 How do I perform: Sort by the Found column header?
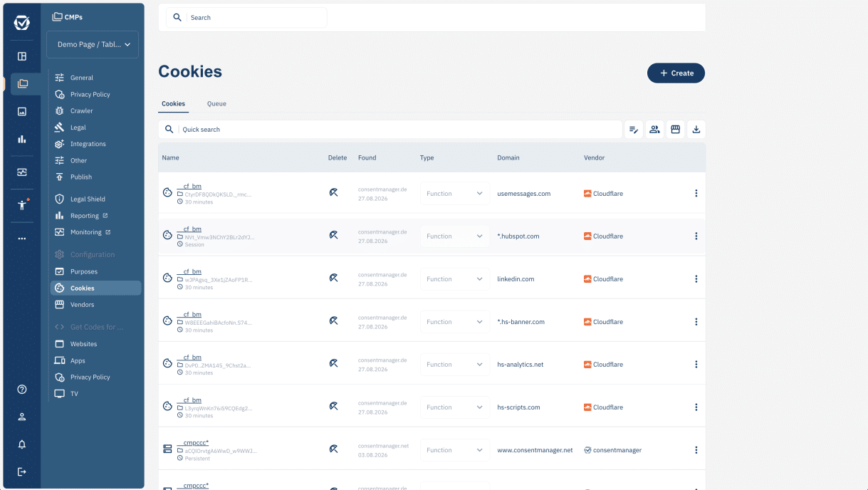coord(367,158)
